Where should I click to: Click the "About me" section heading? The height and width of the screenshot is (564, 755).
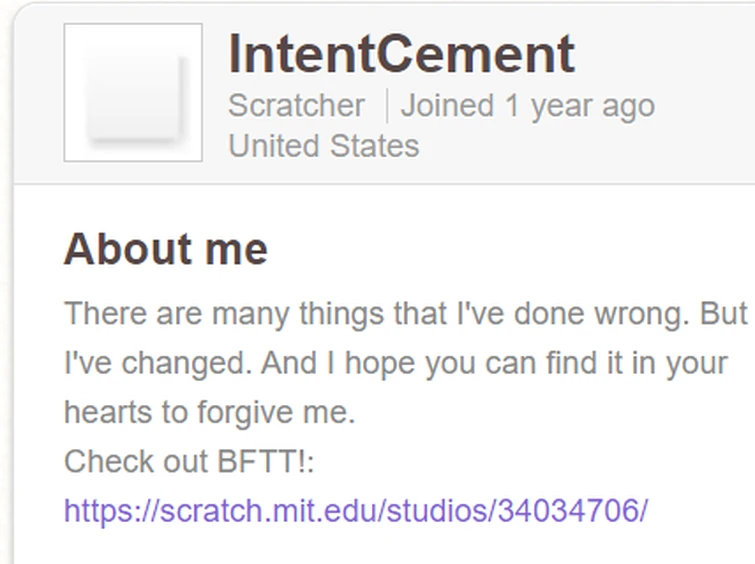pos(166,249)
